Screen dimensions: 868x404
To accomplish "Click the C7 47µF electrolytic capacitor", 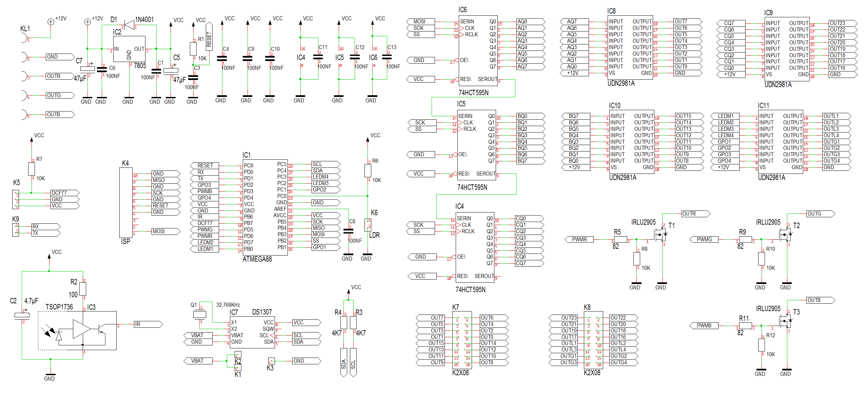I will point(87,69).
